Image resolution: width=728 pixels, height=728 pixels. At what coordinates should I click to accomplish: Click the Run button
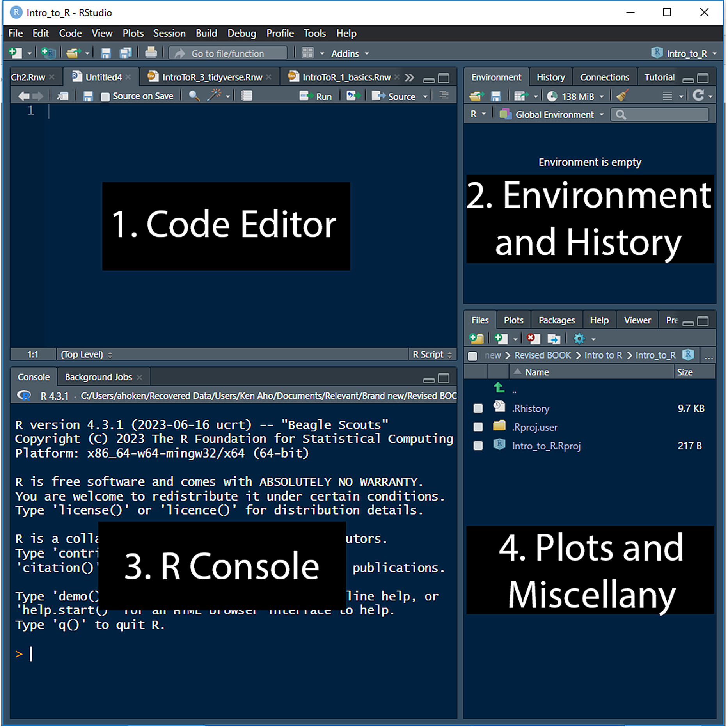[316, 96]
